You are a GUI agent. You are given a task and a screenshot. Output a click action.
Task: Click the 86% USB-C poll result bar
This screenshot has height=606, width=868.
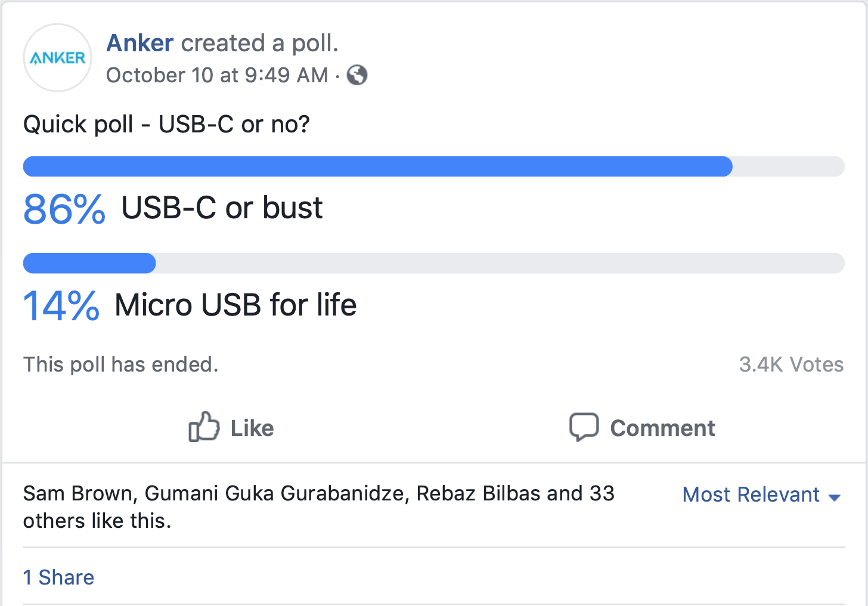point(377,166)
